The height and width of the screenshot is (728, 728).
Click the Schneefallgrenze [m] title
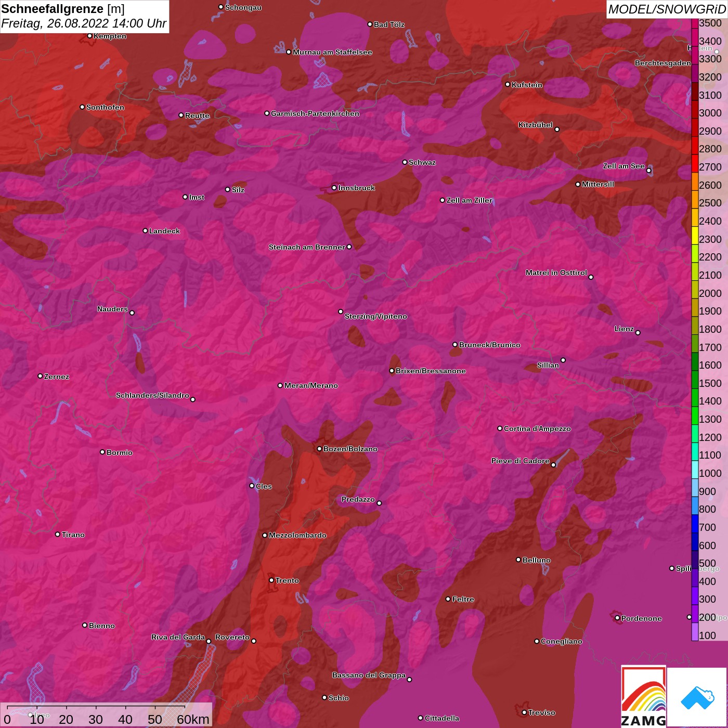[x=63, y=9]
